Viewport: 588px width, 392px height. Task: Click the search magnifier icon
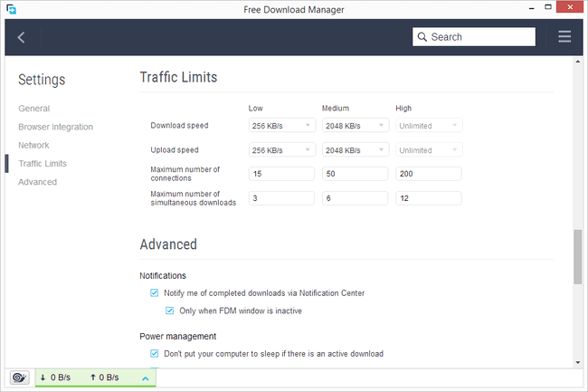(422, 37)
